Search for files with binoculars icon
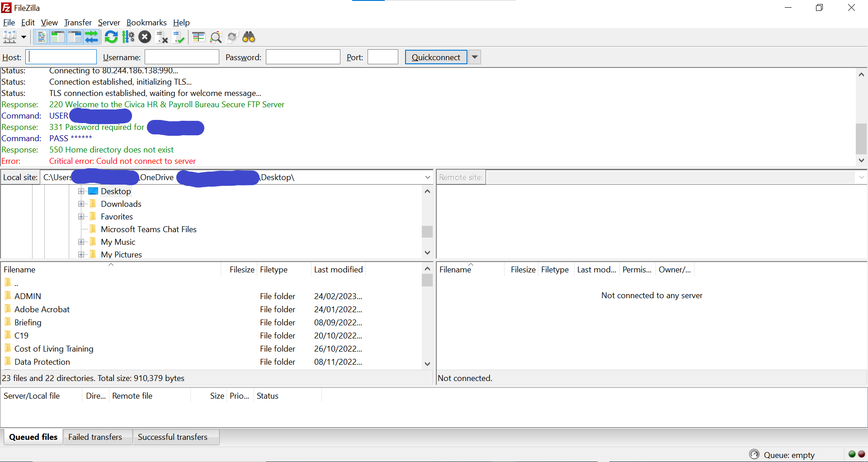868x462 pixels. coord(249,37)
